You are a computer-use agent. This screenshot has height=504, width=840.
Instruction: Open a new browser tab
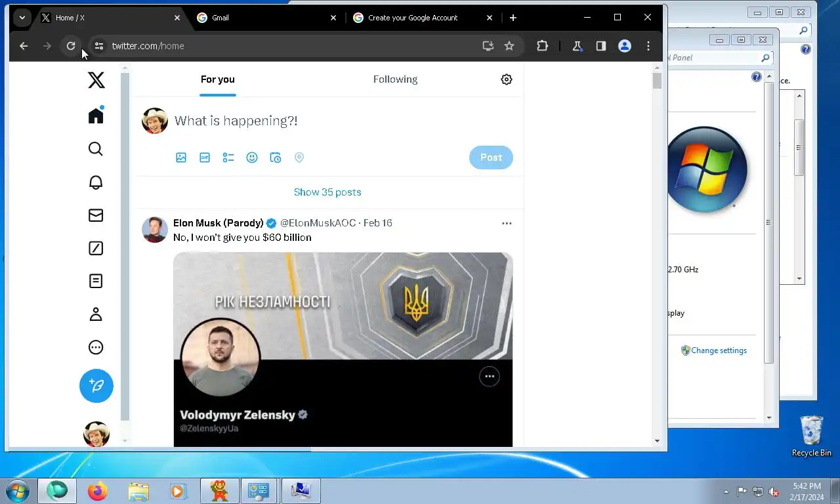(513, 18)
